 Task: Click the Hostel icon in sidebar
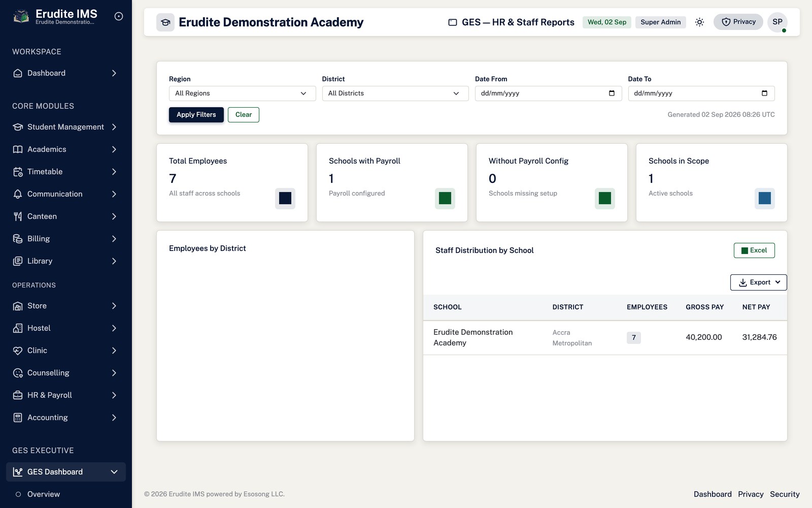(x=18, y=328)
